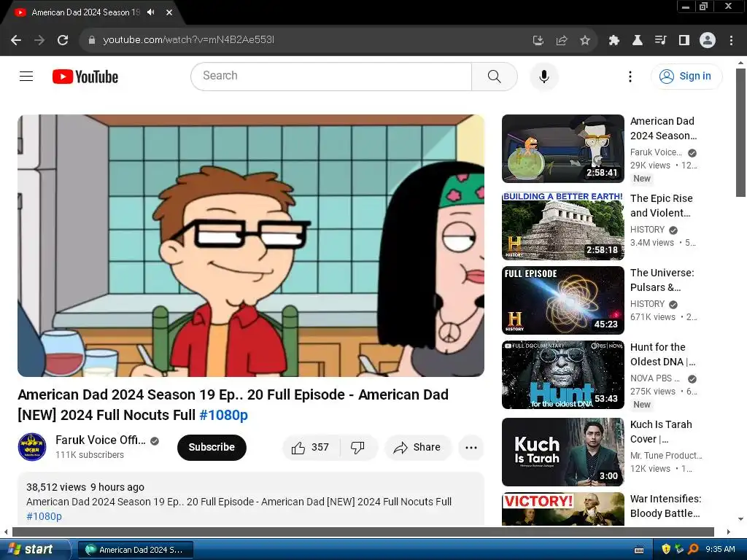Click the security shield tray icon

point(666,549)
